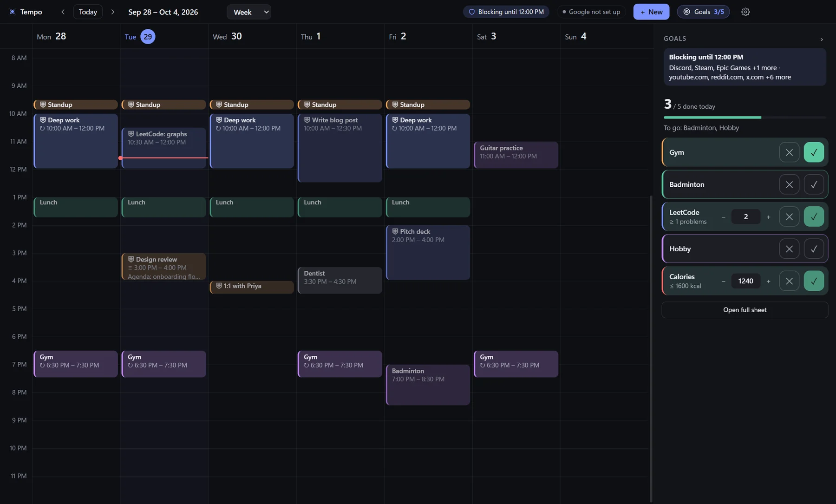Toggle Calories goal done checkmark
The width and height of the screenshot is (836, 504).
pyautogui.click(x=814, y=281)
